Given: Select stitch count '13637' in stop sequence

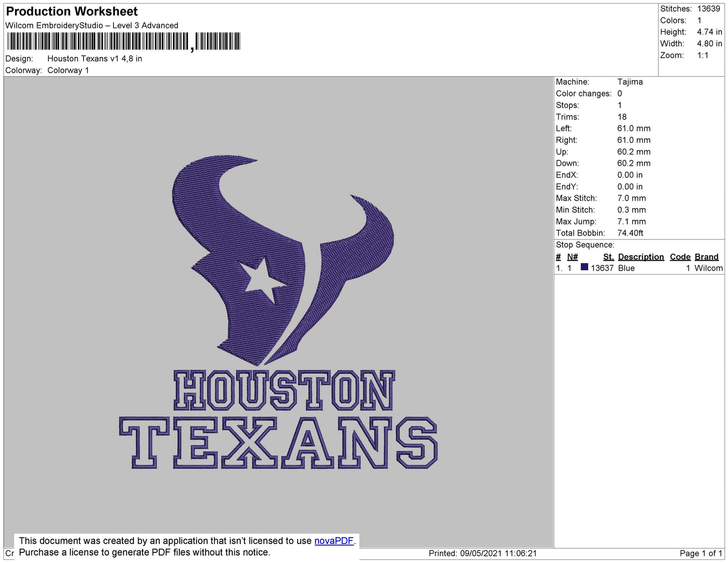Looking at the screenshot, I should click(602, 268).
